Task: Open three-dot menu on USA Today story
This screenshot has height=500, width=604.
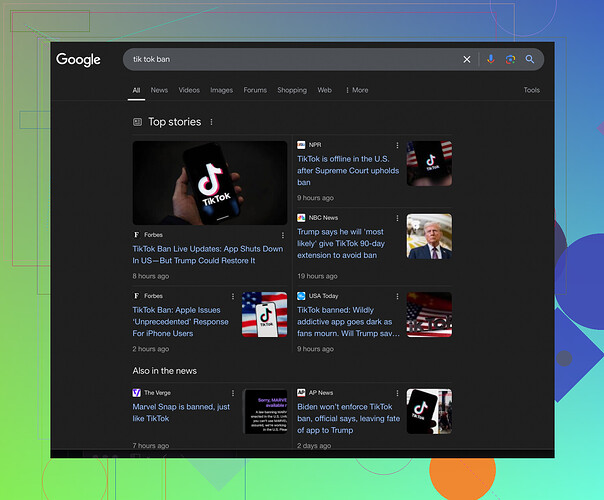Action: coord(397,296)
